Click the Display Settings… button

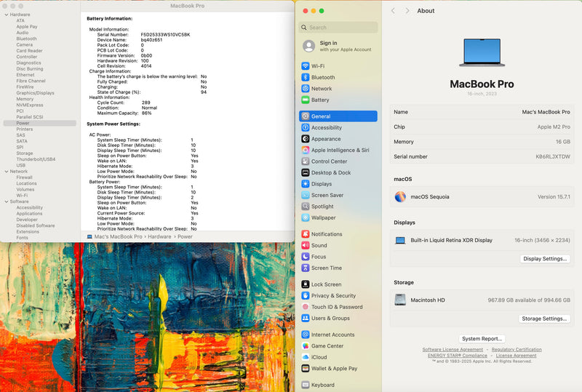click(x=545, y=259)
